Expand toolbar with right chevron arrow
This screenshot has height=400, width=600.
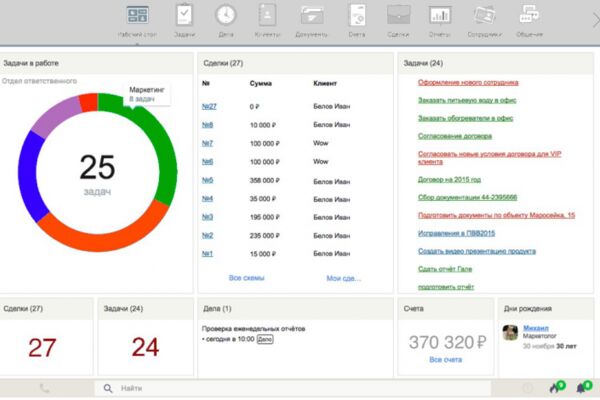[595, 20]
